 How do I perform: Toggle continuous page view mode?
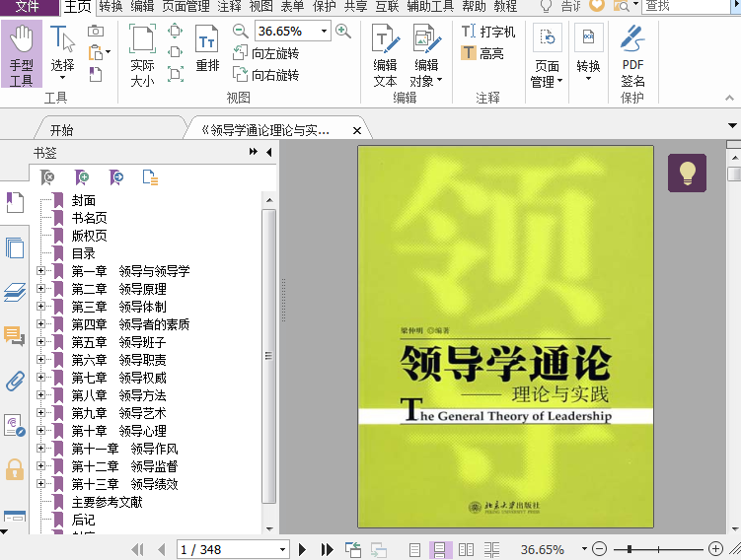[440, 549]
